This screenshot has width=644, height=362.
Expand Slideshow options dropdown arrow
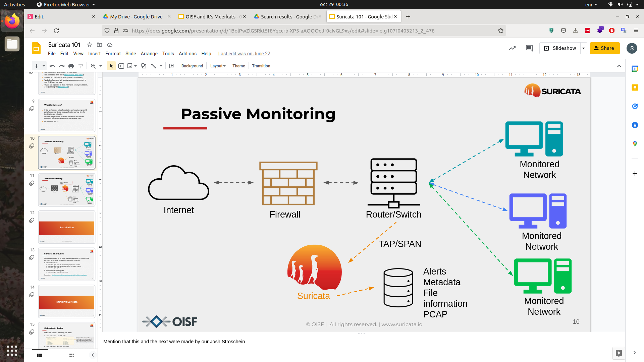(584, 48)
